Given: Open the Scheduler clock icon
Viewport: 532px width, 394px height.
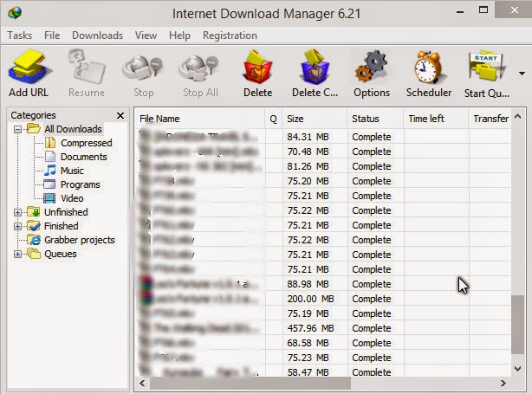Looking at the screenshot, I should pyautogui.click(x=428, y=68).
